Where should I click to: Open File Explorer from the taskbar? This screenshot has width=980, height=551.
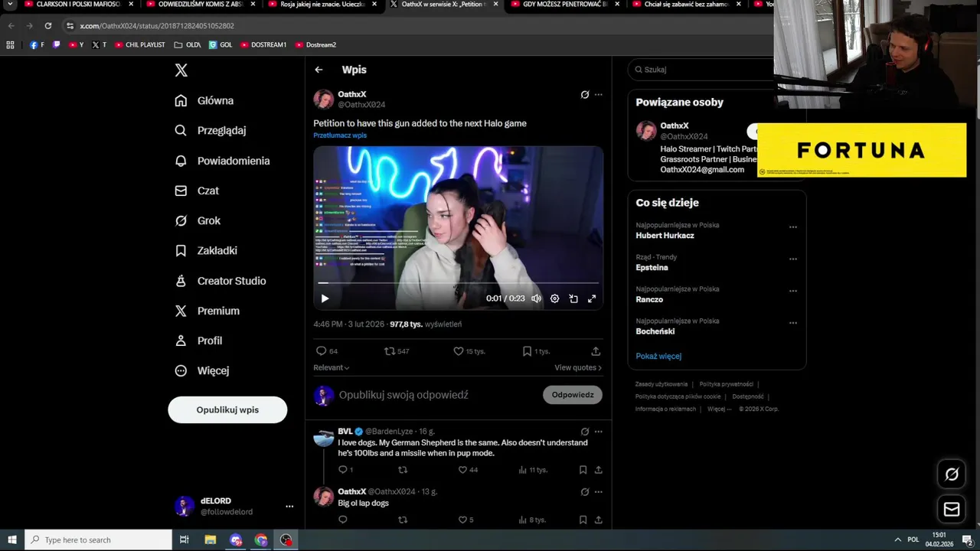211,540
